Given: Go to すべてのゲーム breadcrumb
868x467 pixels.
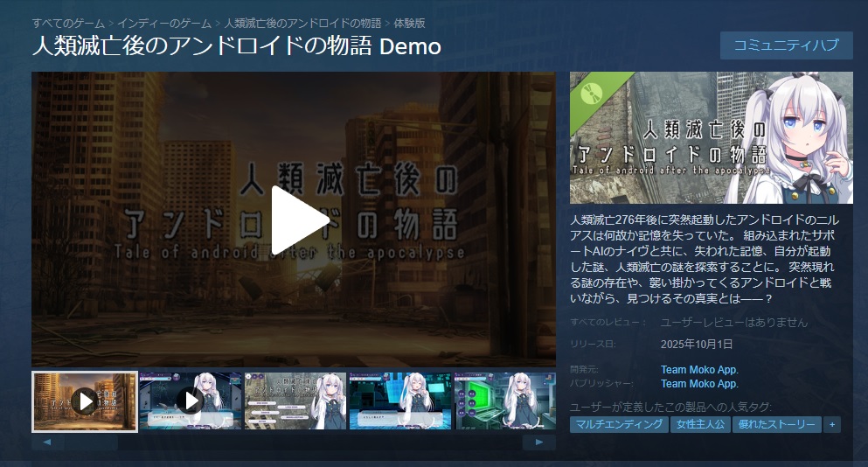Looking at the screenshot, I should [68, 23].
